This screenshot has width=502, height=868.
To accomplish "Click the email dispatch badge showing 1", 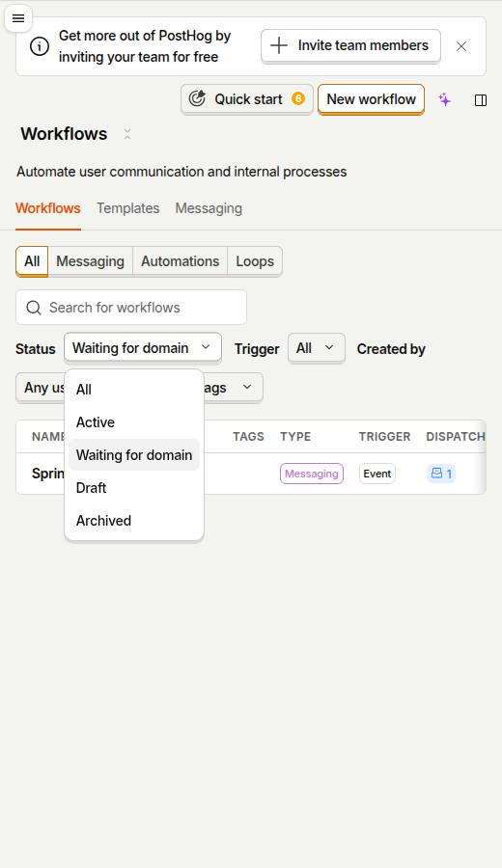I will pyautogui.click(x=441, y=474).
